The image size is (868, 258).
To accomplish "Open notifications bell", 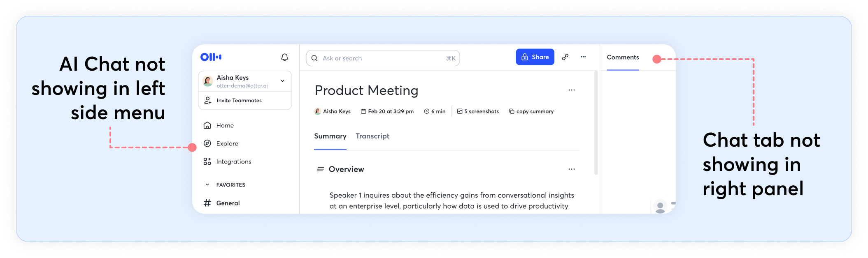I will click(284, 57).
